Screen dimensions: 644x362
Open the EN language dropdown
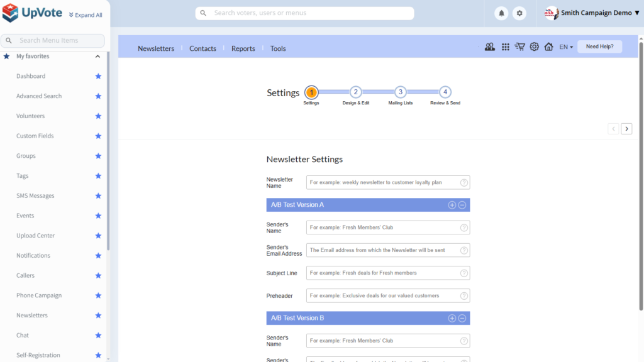[x=566, y=47]
